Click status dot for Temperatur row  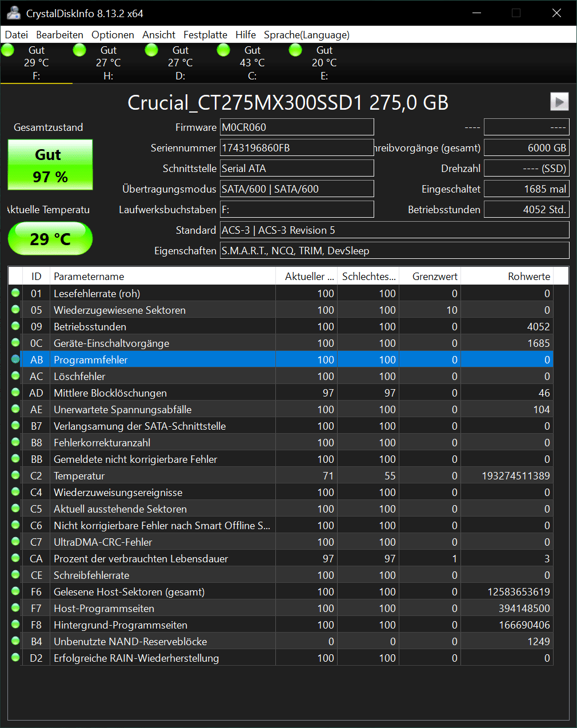pyautogui.click(x=15, y=475)
